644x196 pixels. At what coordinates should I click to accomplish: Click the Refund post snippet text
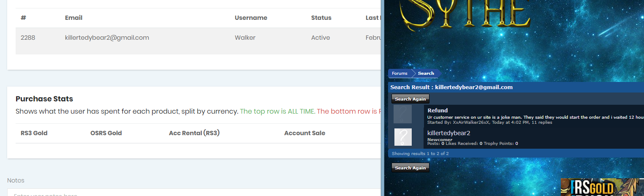pos(535,117)
